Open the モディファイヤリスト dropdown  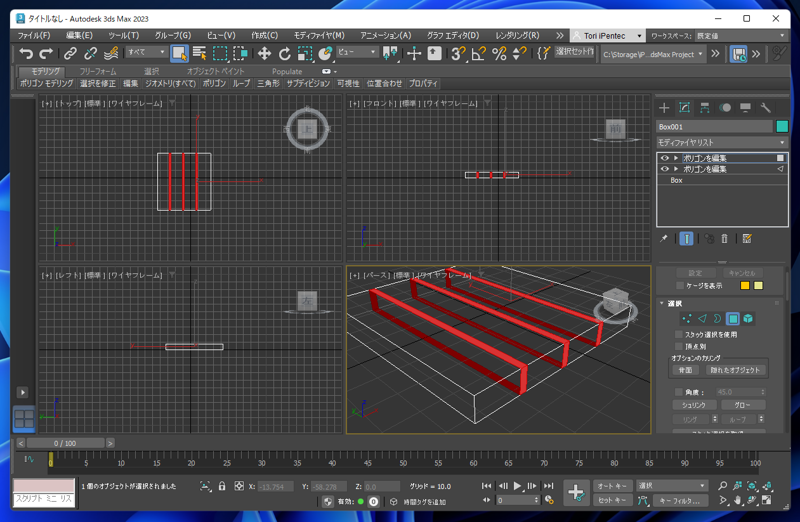point(721,142)
